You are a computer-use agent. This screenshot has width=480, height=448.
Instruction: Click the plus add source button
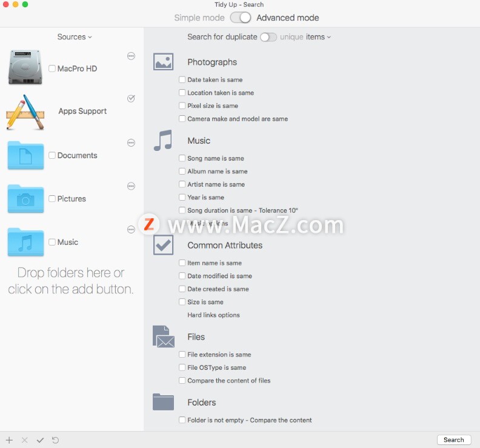pyautogui.click(x=9, y=440)
